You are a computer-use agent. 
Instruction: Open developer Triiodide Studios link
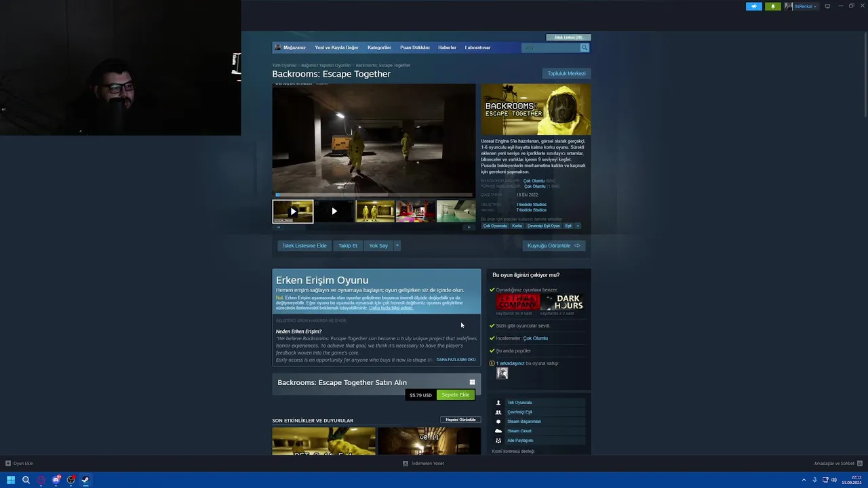tap(531, 205)
